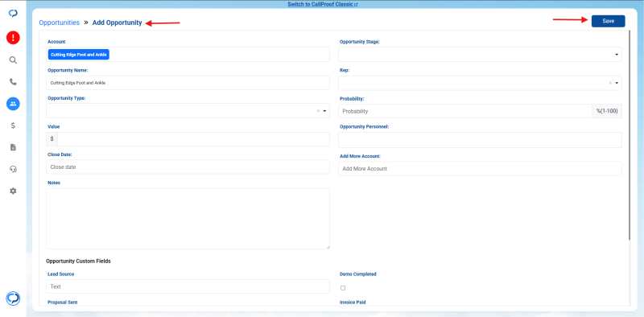The height and width of the screenshot is (317, 644).
Task: Open the headset support sidebar icon
Action: pyautogui.click(x=13, y=169)
